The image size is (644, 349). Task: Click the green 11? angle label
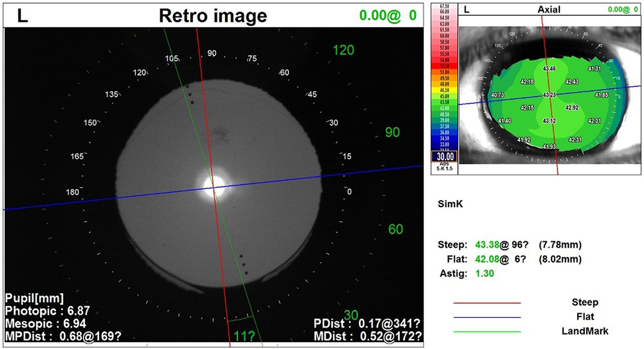click(244, 336)
